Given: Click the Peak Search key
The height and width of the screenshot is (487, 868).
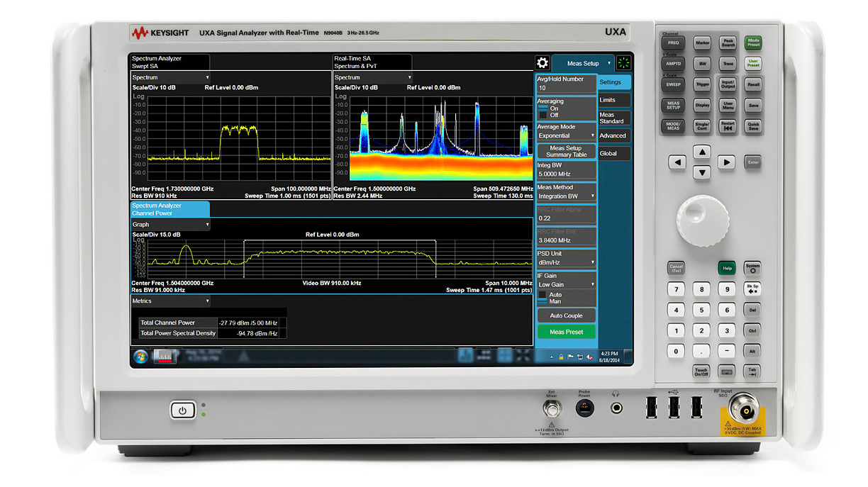Looking at the screenshot, I should pyautogui.click(x=728, y=43).
